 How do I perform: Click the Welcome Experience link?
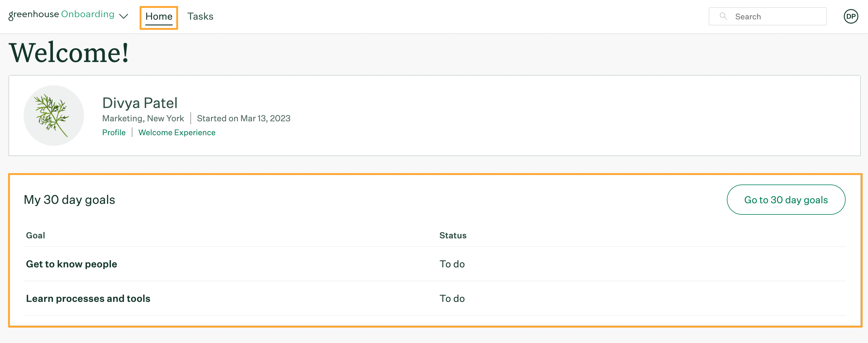click(x=177, y=132)
